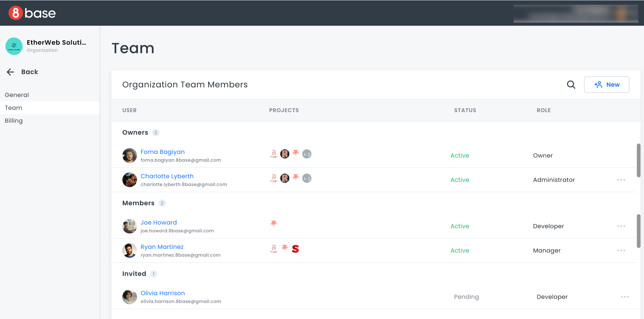Go to the Billing section

pyautogui.click(x=14, y=121)
